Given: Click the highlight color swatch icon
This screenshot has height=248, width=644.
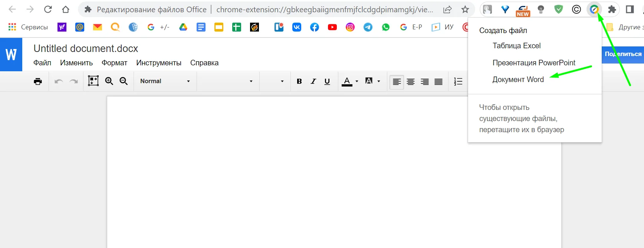Looking at the screenshot, I should point(369,81).
